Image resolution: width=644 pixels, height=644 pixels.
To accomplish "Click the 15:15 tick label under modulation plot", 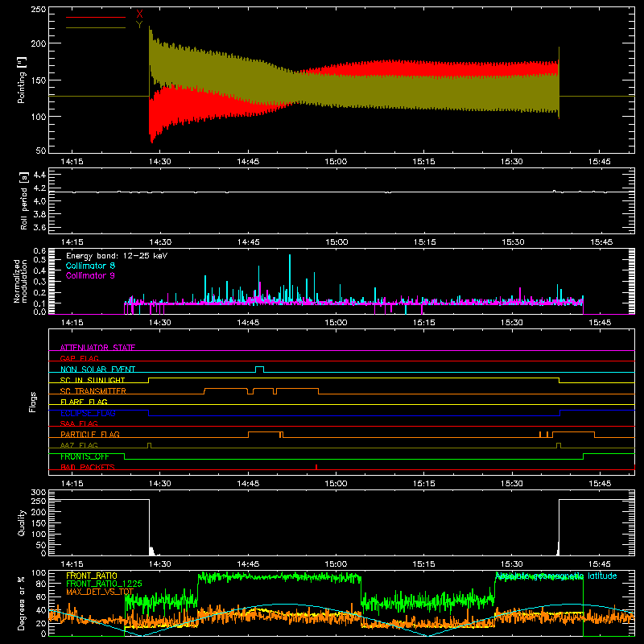I will pyautogui.click(x=424, y=323).
